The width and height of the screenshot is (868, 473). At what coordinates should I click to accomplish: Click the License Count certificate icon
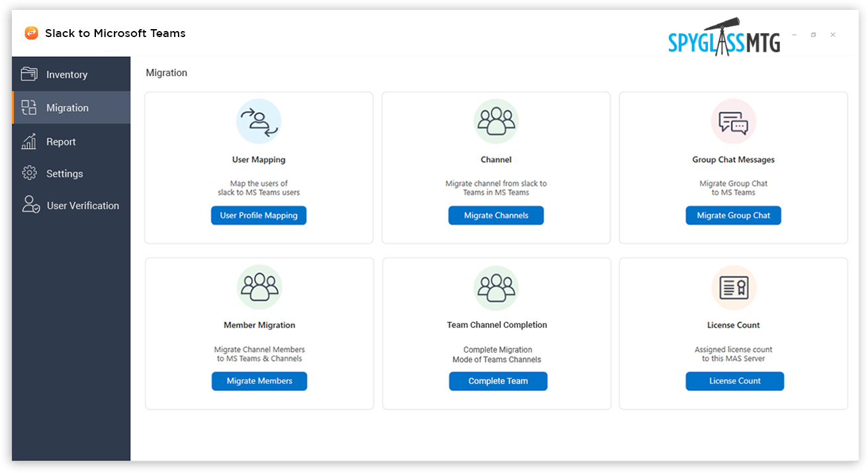pos(734,287)
